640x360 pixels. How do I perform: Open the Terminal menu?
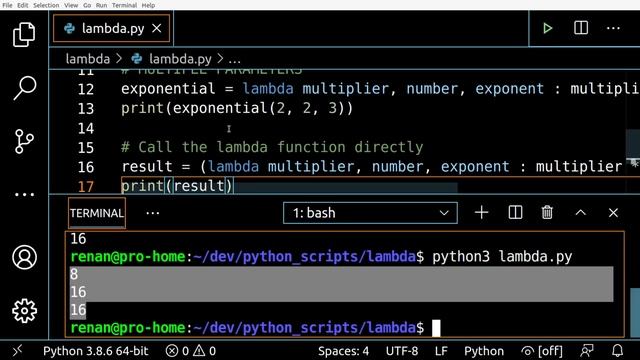pos(124,5)
